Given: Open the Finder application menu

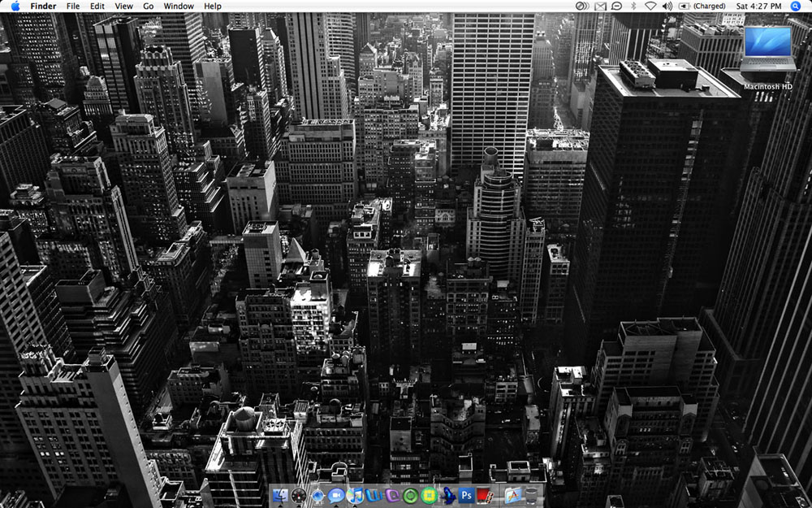Looking at the screenshot, I should (x=44, y=7).
